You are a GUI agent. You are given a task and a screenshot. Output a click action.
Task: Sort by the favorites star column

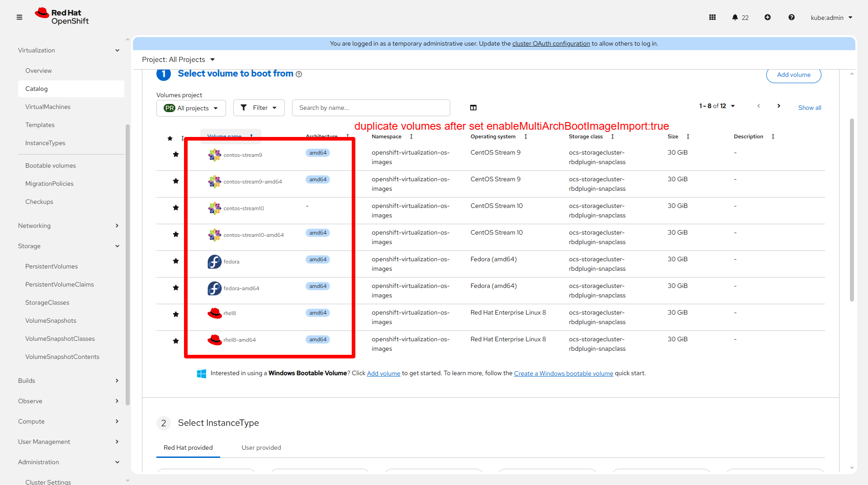pyautogui.click(x=182, y=138)
